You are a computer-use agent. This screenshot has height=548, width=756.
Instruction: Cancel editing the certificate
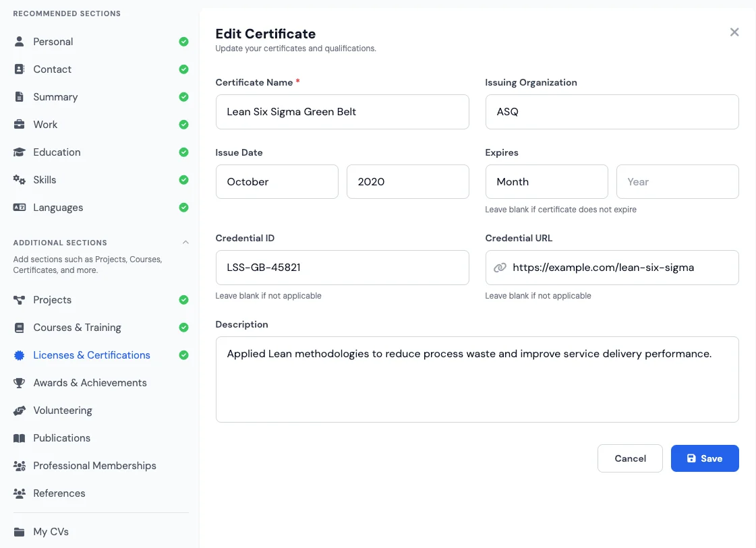pyautogui.click(x=630, y=458)
